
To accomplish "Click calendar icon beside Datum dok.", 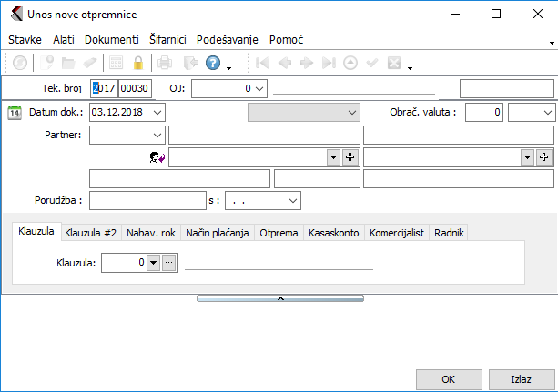I will 15,112.
